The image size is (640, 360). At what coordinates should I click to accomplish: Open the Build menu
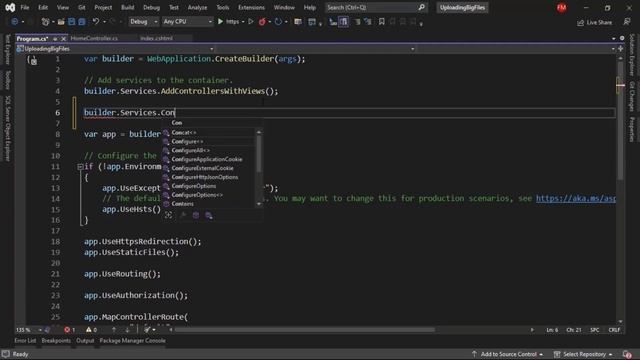(127, 7)
